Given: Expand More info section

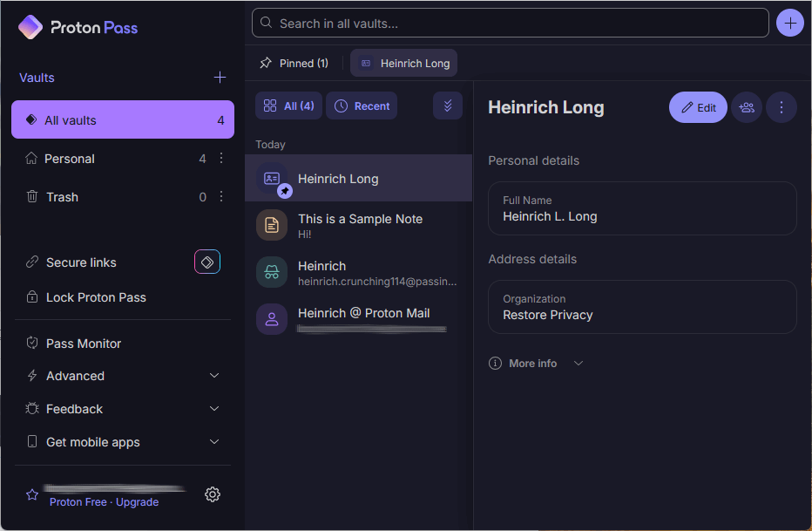Looking at the screenshot, I should click(x=537, y=363).
